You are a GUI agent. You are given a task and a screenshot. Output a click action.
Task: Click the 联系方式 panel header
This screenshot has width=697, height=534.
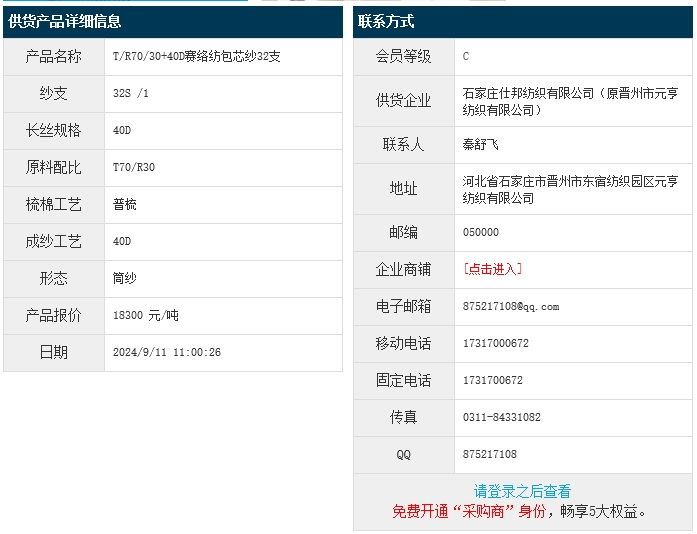tap(386, 21)
